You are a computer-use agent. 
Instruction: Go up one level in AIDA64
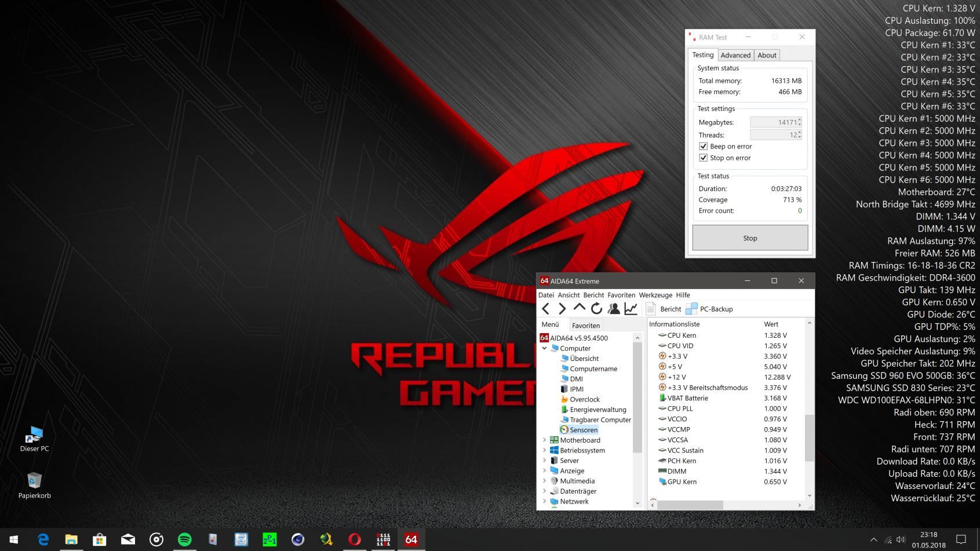(x=579, y=308)
